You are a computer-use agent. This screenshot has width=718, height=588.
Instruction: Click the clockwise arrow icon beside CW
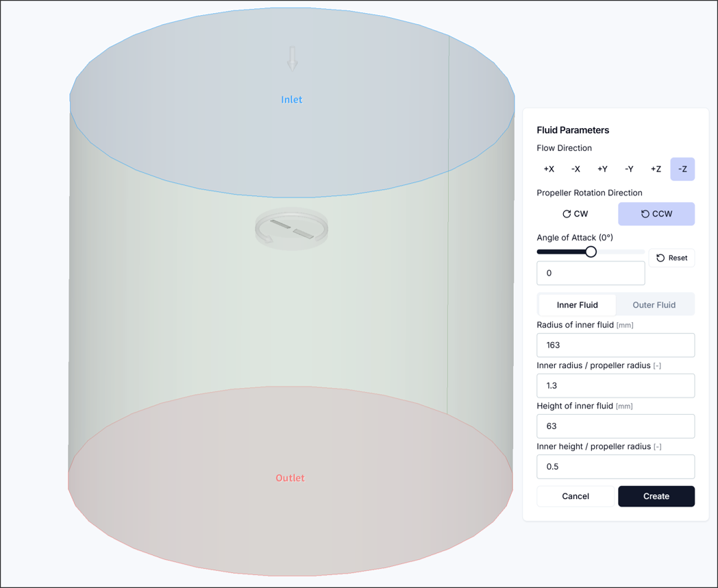(567, 214)
